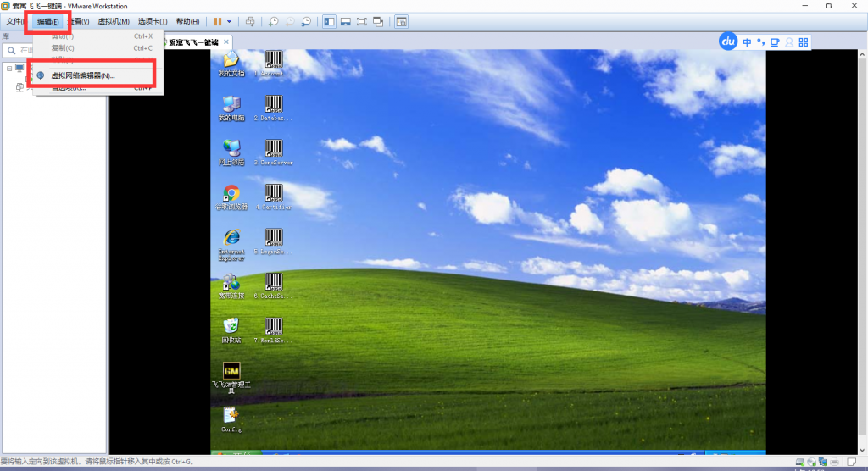Toggle the library sidebar view icon
The image size is (868, 471).
click(x=330, y=21)
